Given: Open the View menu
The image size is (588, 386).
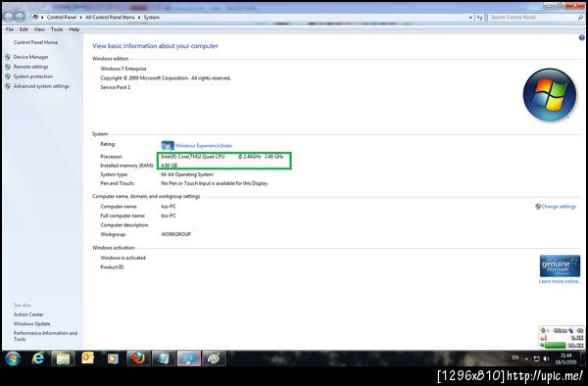Looking at the screenshot, I should (x=39, y=29).
